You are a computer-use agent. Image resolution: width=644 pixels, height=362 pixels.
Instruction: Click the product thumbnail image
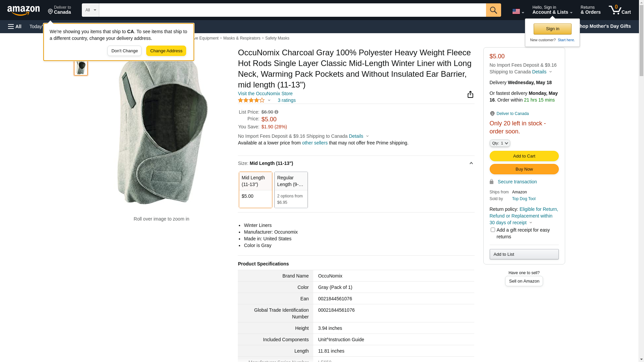[x=81, y=67]
